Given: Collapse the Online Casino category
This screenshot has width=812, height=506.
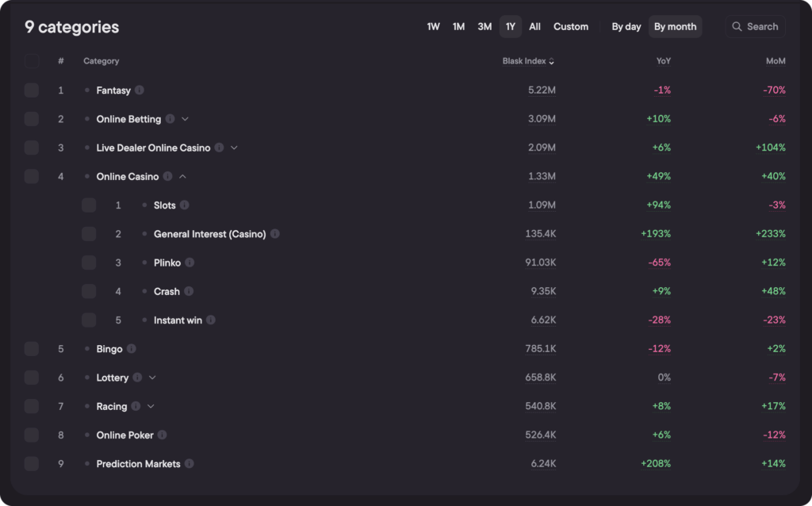Looking at the screenshot, I should tap(183, 177).
